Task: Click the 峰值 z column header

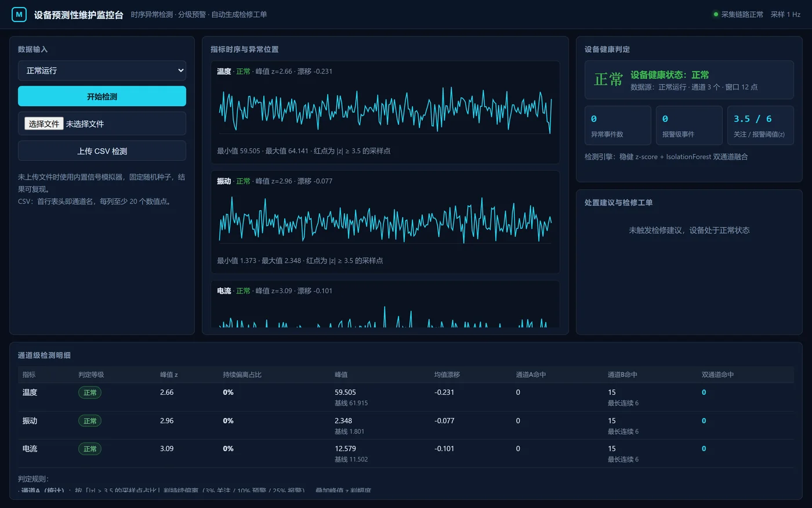Action: pos(169,374)
